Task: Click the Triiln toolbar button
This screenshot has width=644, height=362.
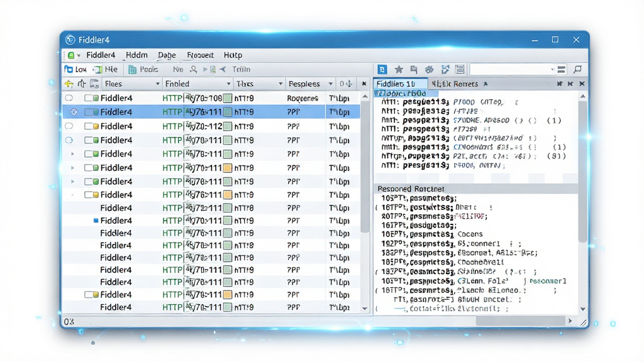Action: [x=241, y=69]
